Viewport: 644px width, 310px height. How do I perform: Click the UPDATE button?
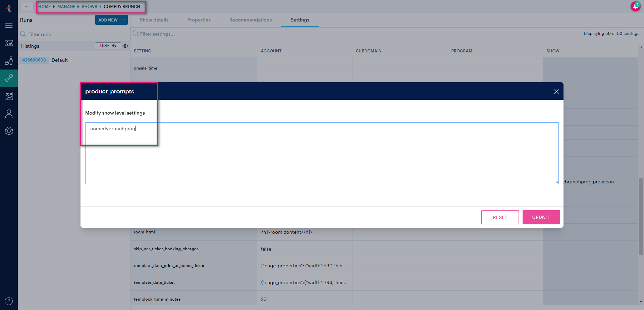click(x=541, y=217)
